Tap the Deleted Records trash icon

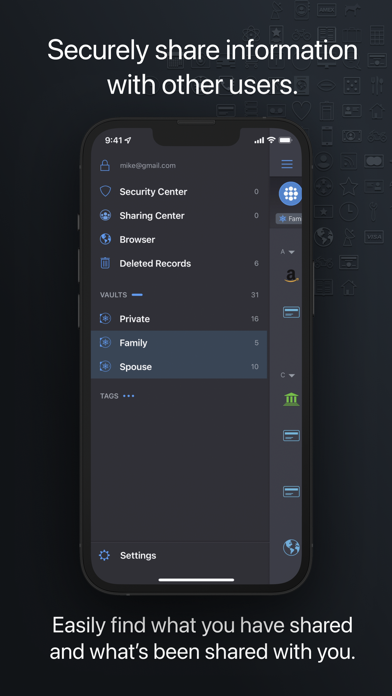105,263
